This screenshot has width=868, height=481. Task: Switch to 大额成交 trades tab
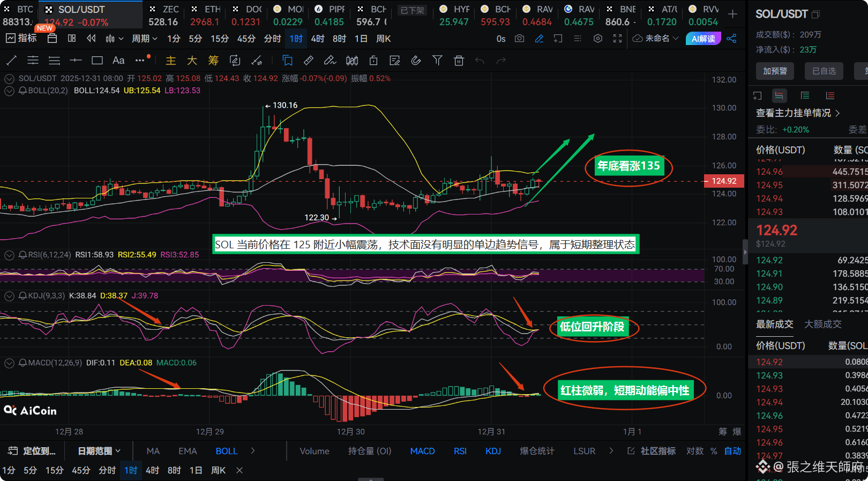point(822,324)
